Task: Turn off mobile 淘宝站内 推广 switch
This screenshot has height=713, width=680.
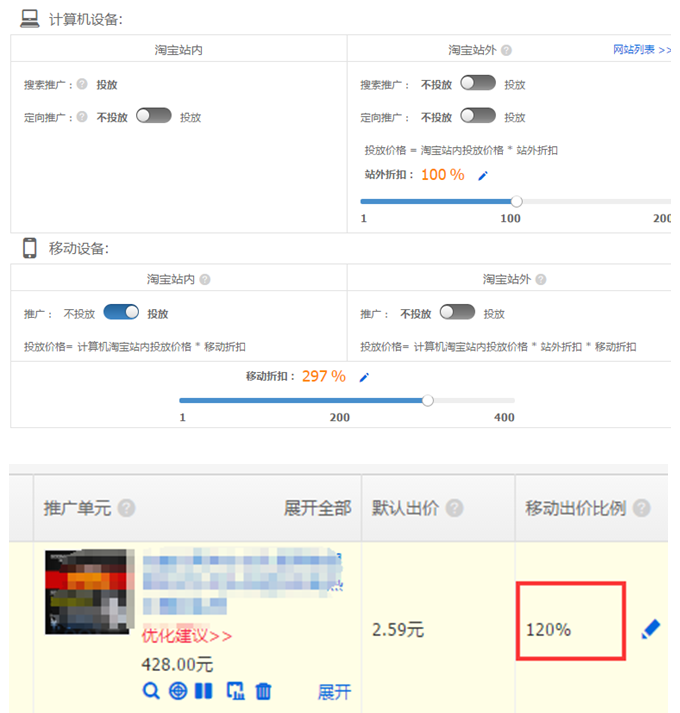Action: click(121, 312)
